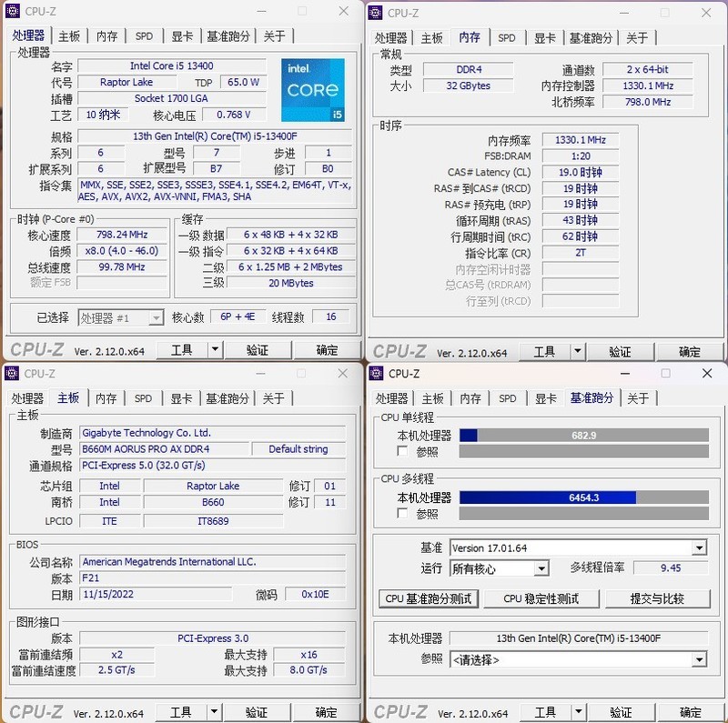Click the 工具 button in the mainboard window

180,712
